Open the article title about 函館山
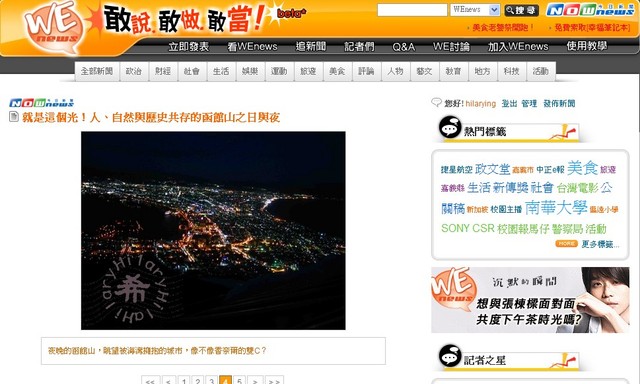This screenshot has height=384, width=640. click(151, 118)
